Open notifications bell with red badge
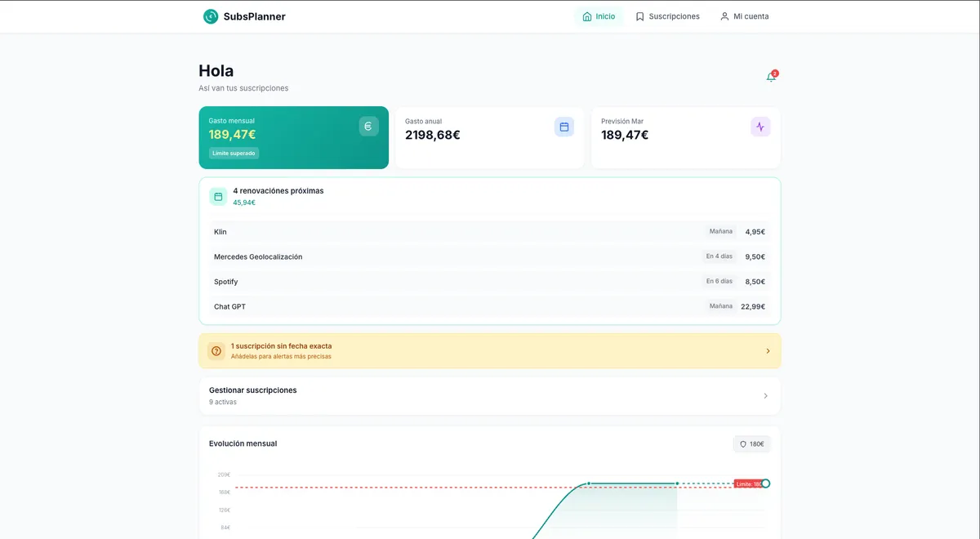Image resolution: width=980 pixels, height=539 pixels. (x=770, y=77)
